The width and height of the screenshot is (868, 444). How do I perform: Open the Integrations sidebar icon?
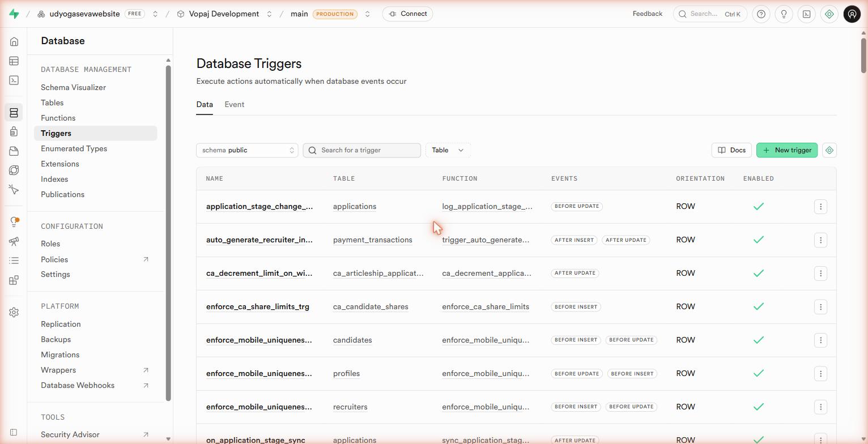tap(14, 280)
